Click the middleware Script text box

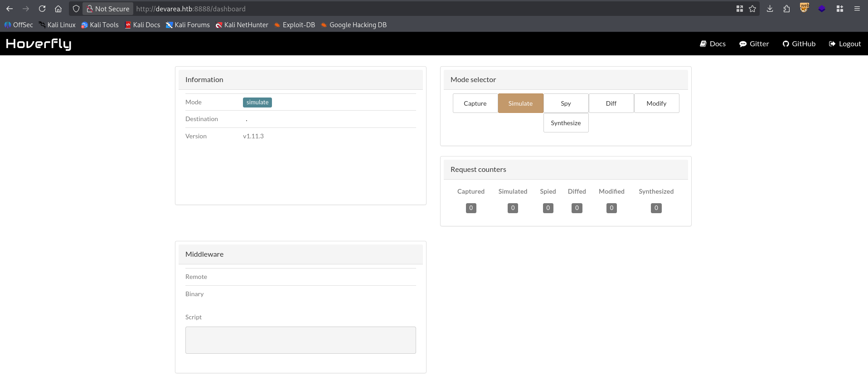301,340
